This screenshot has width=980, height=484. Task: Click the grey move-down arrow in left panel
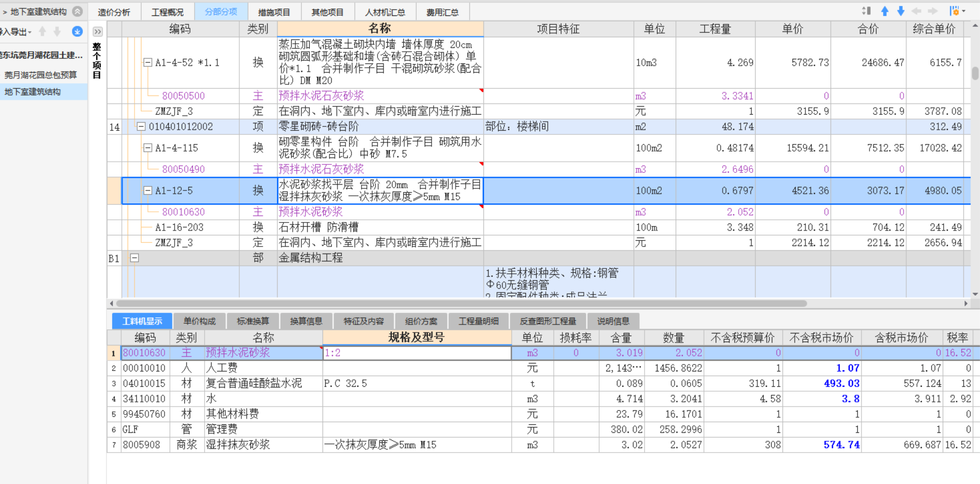tap(57, 31)
